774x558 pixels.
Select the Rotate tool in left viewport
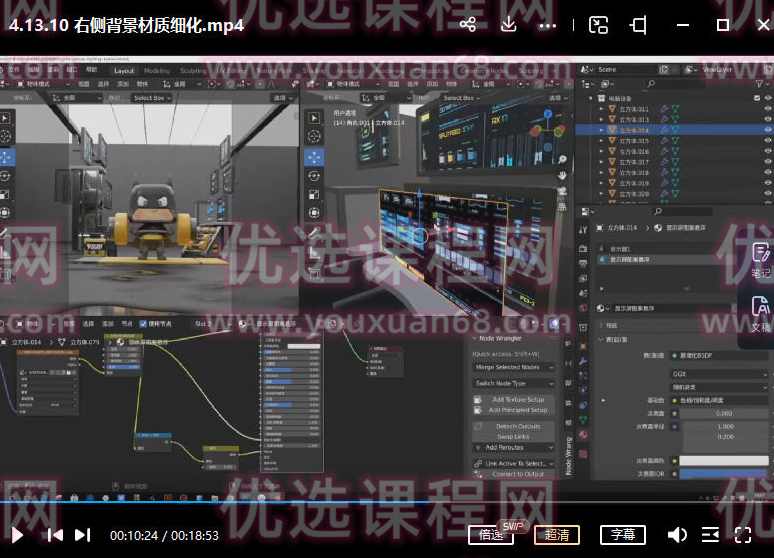pos(5,176)
